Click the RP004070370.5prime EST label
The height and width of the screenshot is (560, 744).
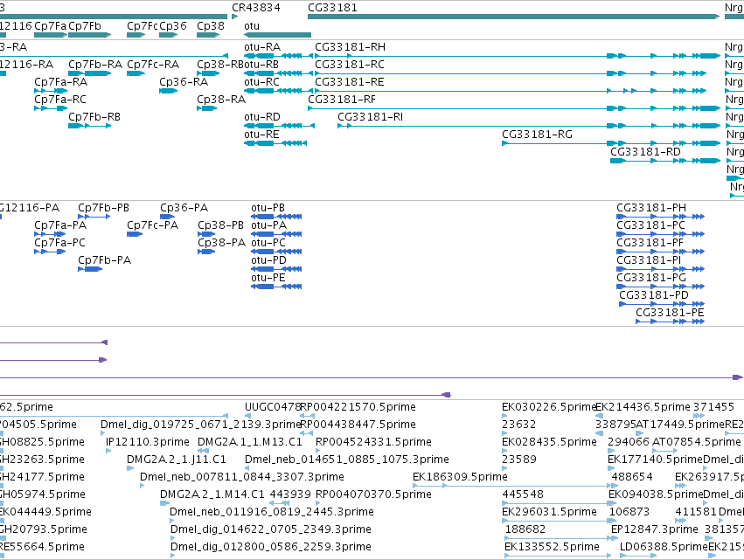[373, 495]
